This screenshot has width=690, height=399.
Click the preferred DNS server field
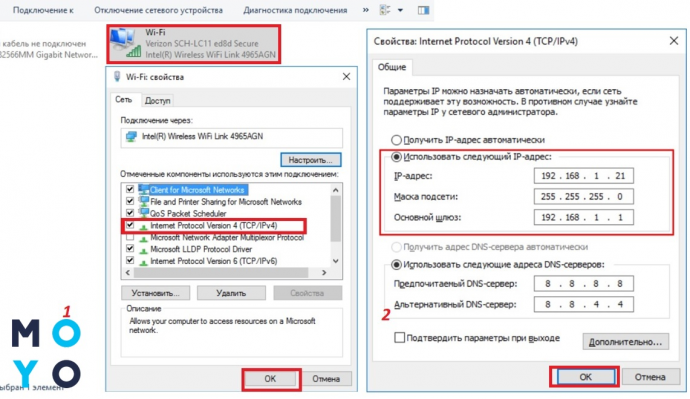pyautogui.click(x=584, y=283)
